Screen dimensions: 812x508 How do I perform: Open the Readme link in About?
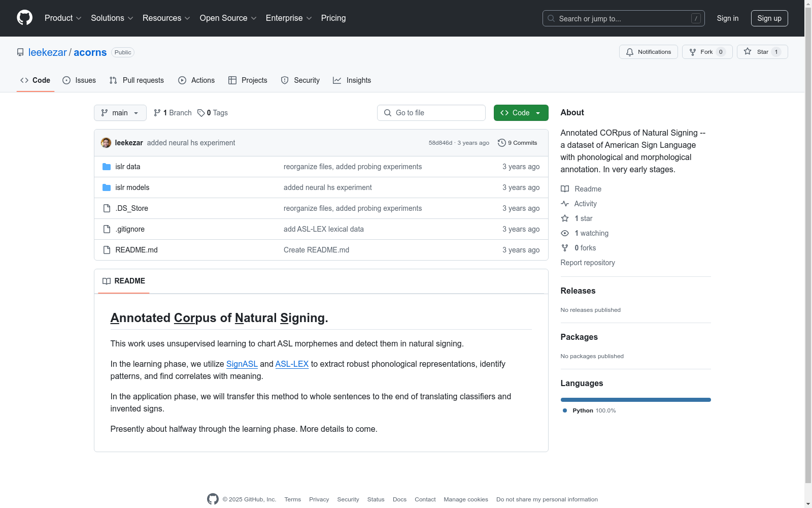coord(581,189)
